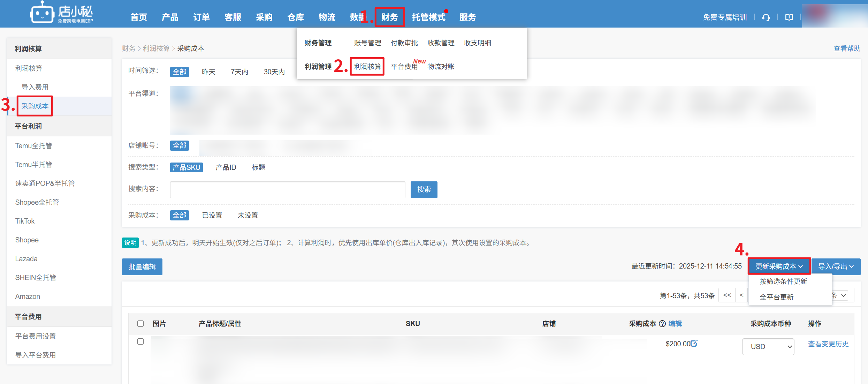Expand the 更新采购成本 dropdown button
Screen dimensions: 868x384
pos(779,266)
